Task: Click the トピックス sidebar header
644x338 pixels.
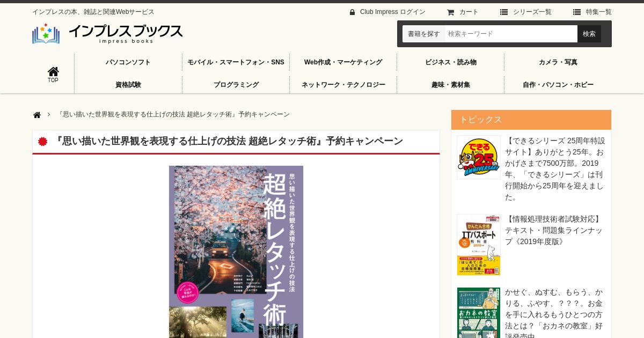Action: pos(531,120)
